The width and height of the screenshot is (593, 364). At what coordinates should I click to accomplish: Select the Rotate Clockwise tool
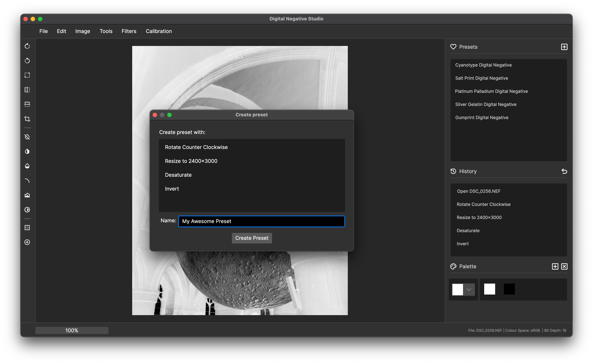pyautogui.click(x=27, y=46)
